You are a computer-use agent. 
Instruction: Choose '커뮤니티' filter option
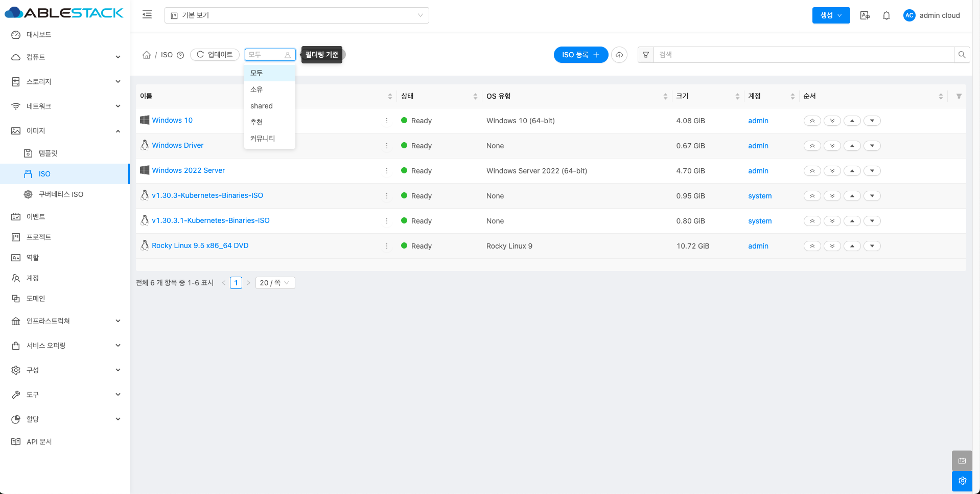(263, 139)
